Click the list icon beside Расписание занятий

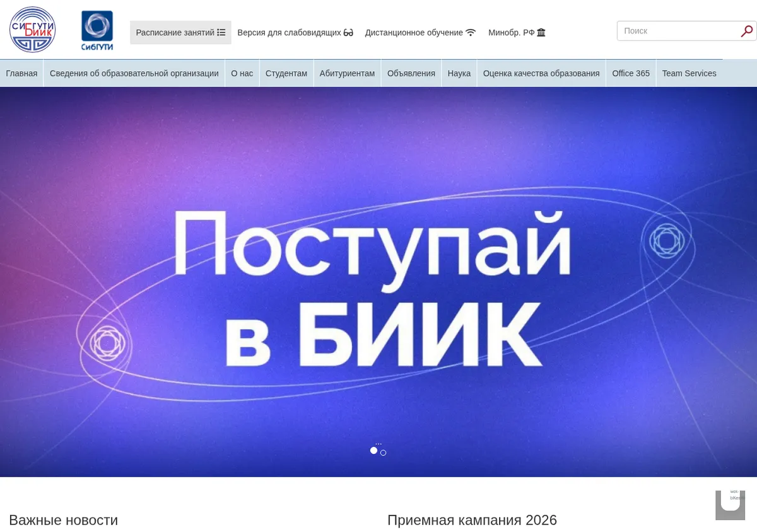point(221,32)
